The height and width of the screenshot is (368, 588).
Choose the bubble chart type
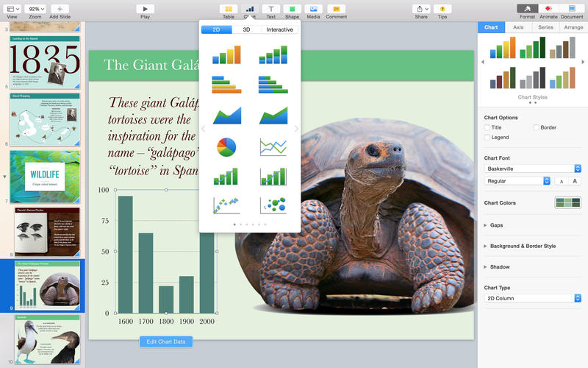click(x=273, y=206)
